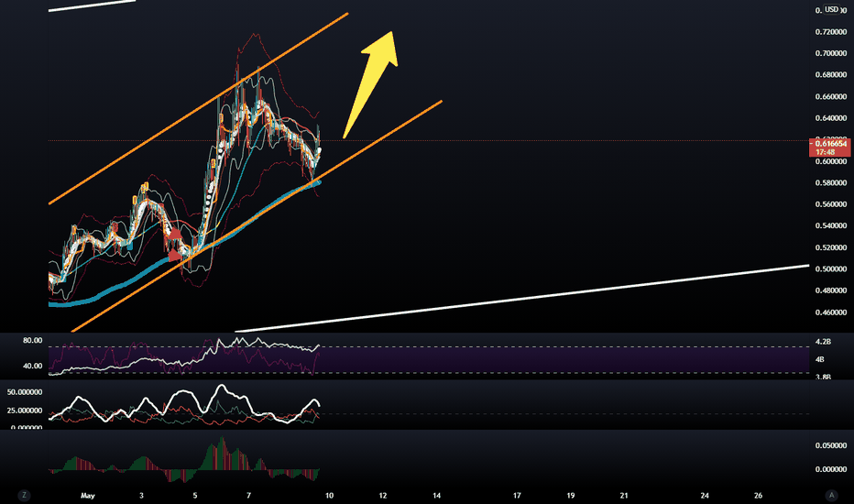Click the 0.720000 price axis label
Viewport: 854px width, 504px height.
pos(830,32)
